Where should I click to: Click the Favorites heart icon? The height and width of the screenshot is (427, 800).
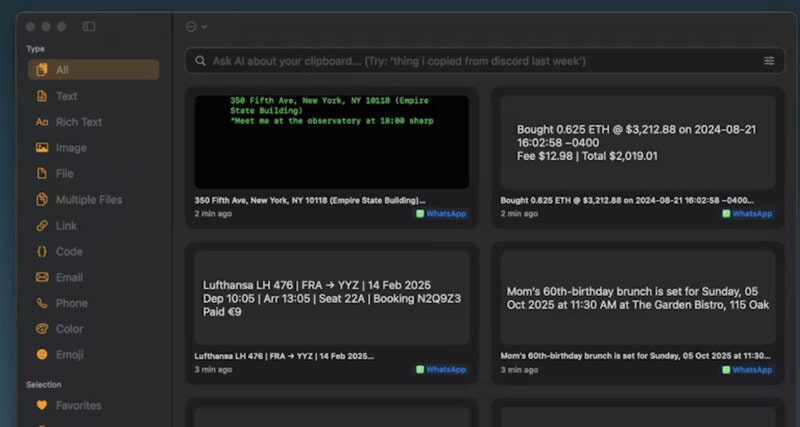click(x=42, y=406)
